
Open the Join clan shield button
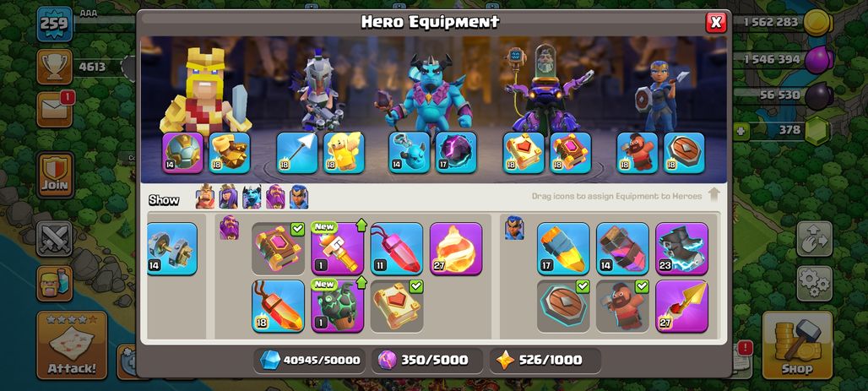click(55, 175)
